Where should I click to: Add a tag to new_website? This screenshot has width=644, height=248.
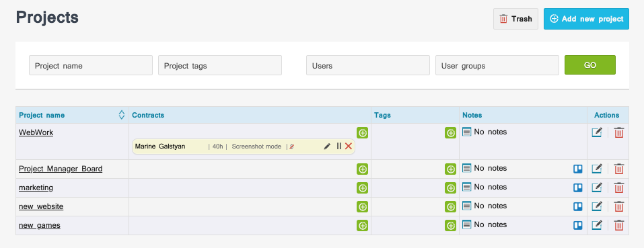tap(451, 206)
